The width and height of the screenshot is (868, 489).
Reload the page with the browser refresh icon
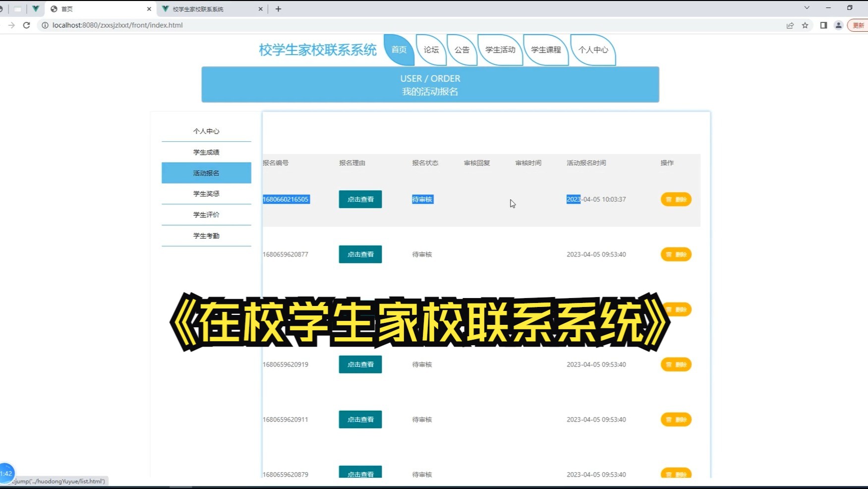(x=27, y=25)
